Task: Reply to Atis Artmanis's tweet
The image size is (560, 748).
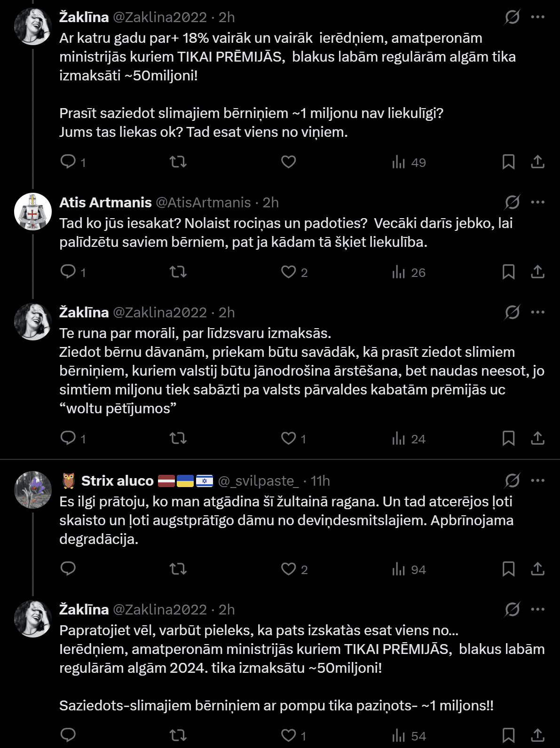Action: click(69, 272)
